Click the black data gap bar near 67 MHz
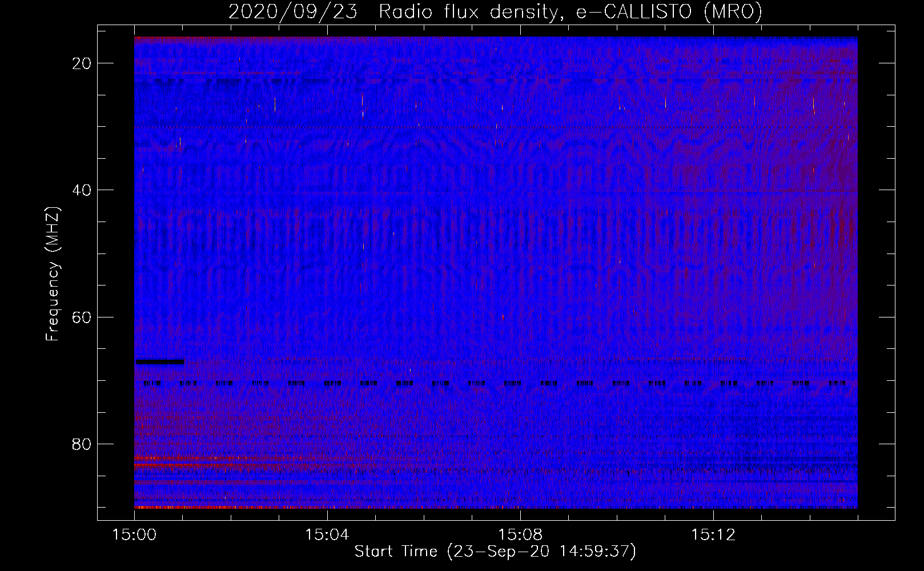Viewport: 924px width, 571px height. pos(159,361)
